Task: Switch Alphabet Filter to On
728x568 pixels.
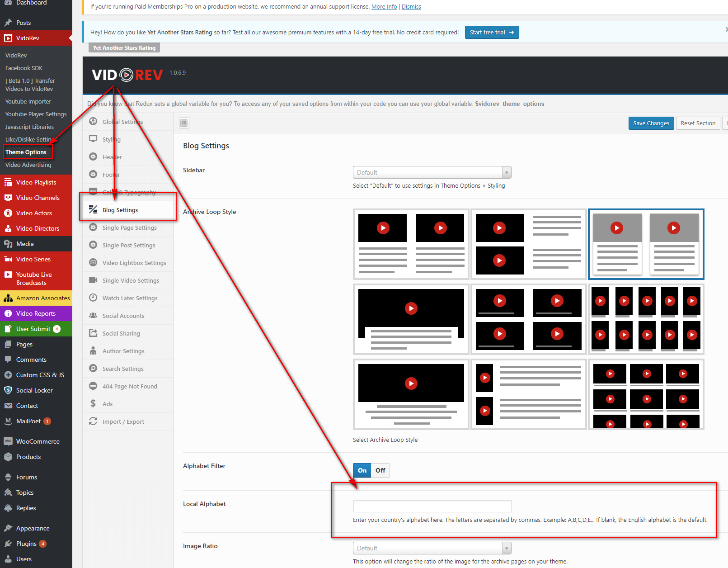Action: point(362,470)
